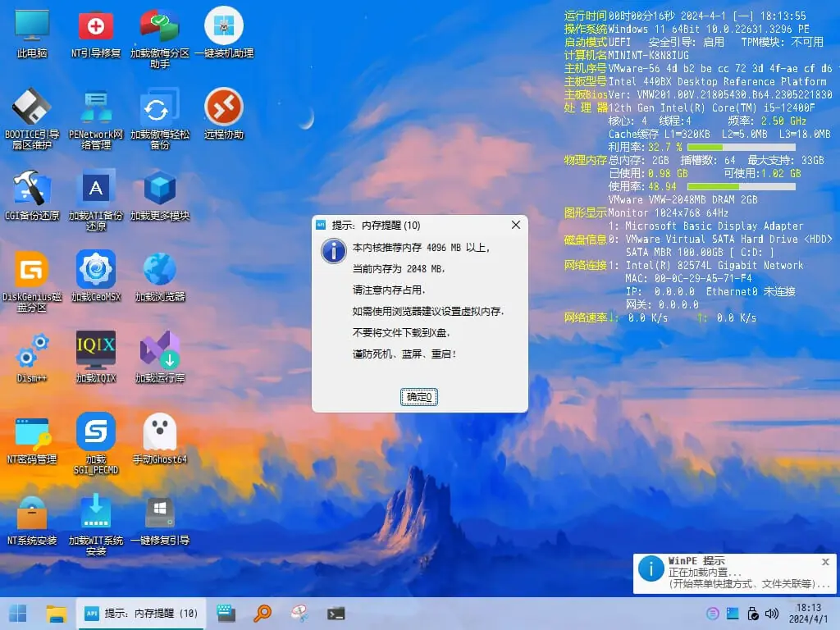Open the Windows Start menu
This screenshot has height=630, width=840.
tap(17, 613)
